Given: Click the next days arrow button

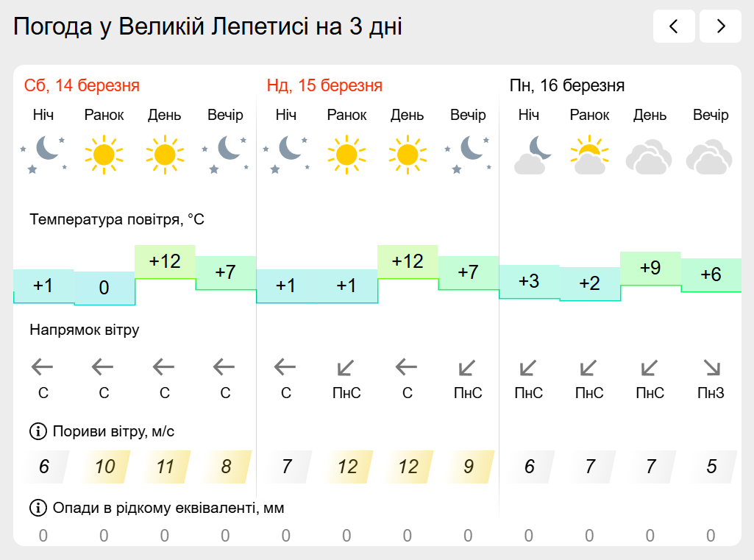Looking at the screenshot, I should point(720,26).
